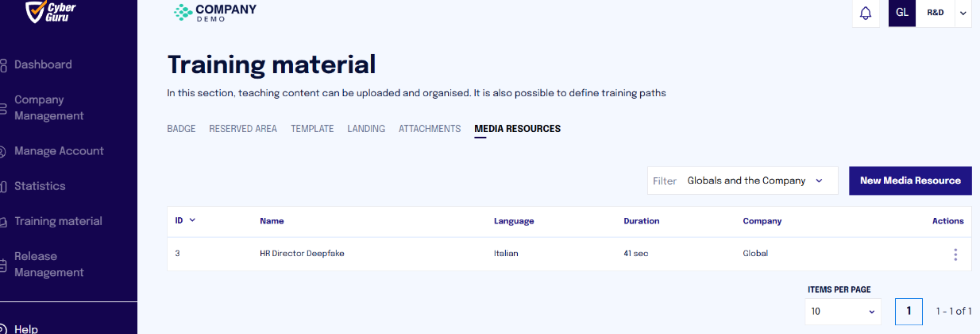Switch to the Badge tab
Image resolution: width=980 pixels, height=334 pixels.
click(181, 129)
